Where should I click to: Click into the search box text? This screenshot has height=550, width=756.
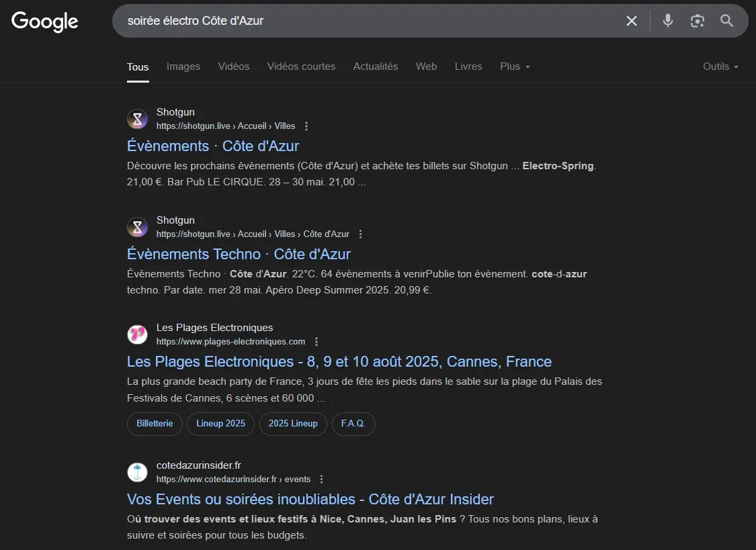(196, 21)
